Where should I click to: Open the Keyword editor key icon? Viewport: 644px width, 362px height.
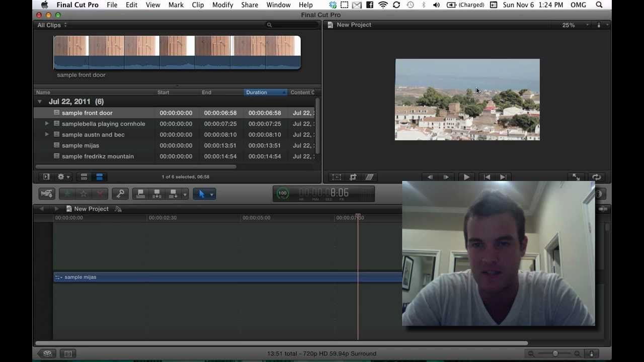click(121, 194)
